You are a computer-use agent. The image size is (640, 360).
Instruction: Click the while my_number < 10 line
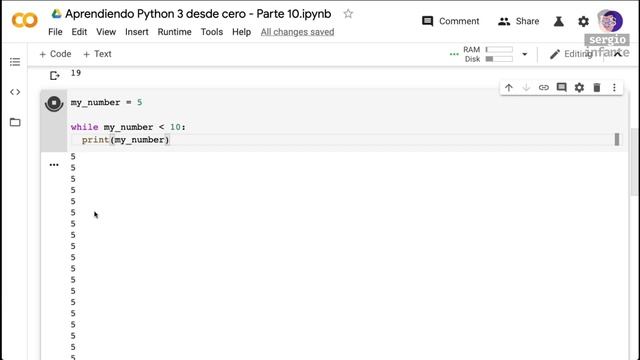tap(128, 127)
